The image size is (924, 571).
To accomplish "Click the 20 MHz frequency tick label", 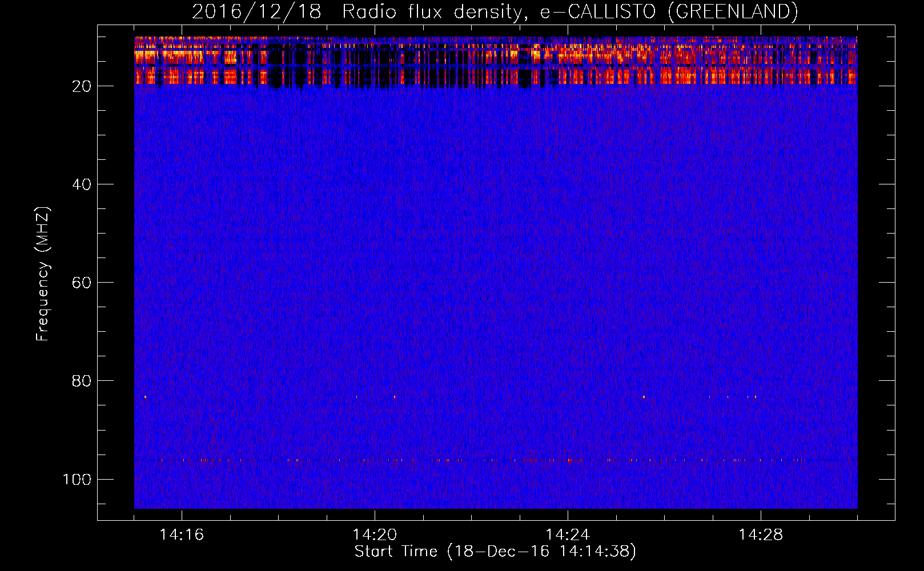I will coord(82,86).
